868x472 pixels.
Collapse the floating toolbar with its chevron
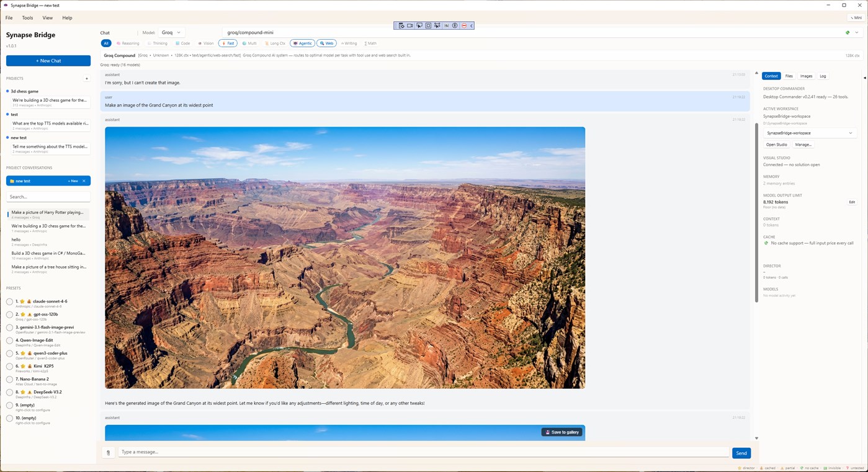(x=472, y=25)
